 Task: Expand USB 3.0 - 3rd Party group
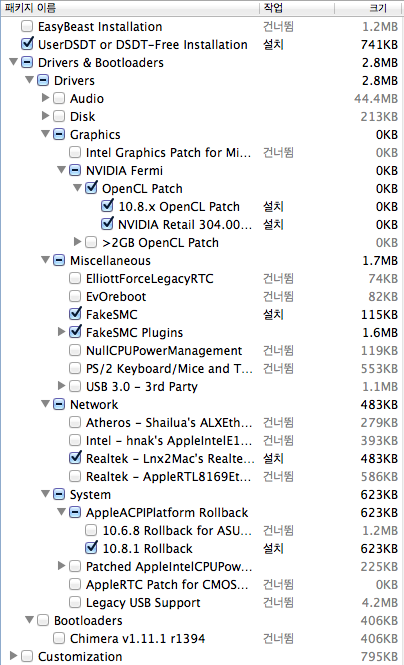(62, 386)
